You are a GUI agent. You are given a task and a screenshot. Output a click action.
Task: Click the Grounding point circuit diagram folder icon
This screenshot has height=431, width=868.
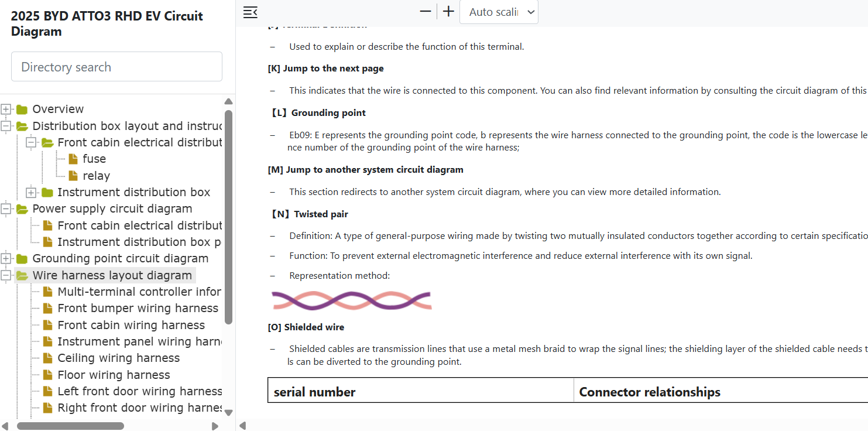click(22, 258)
